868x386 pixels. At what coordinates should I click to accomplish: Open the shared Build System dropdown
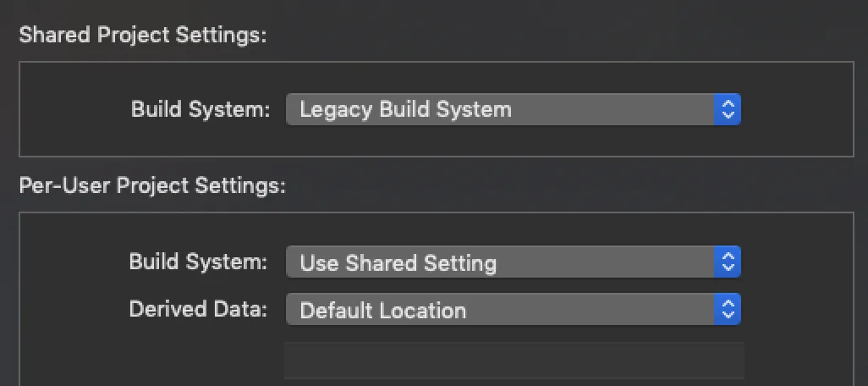pos(513,109)
